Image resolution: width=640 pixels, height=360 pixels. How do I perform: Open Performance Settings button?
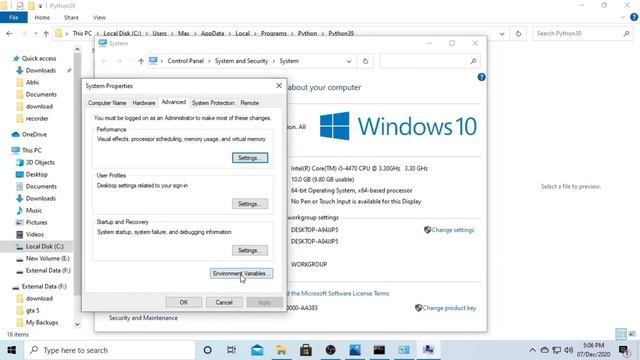pyautogui.click(x=250, y=158)
